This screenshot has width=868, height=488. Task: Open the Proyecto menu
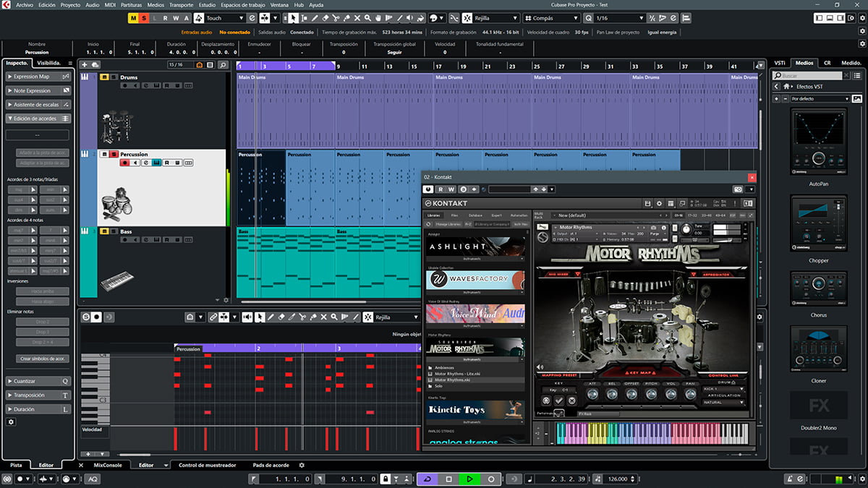click(x=70, y=4)
